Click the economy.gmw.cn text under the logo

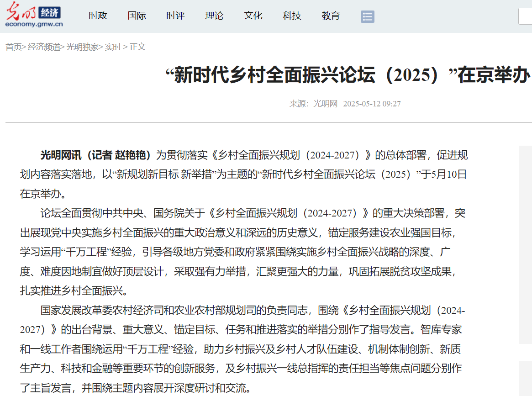point(34,24)
